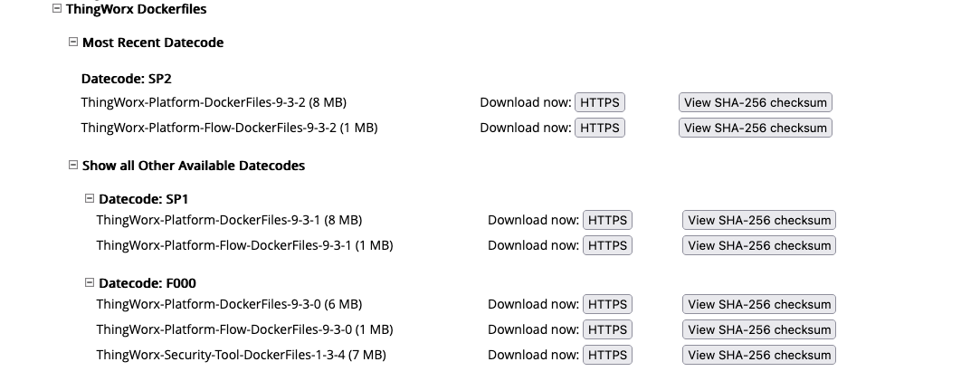Collapse the Most Recent Datecode section
This screenshot has width=980, height=381.
pyautogui.click(x=73, y=43)
